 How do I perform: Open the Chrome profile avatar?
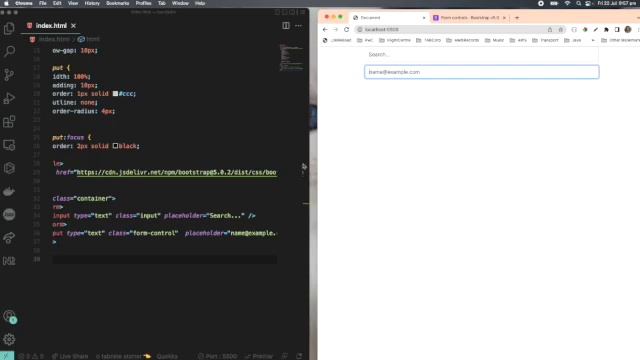[x=628, y=29]
